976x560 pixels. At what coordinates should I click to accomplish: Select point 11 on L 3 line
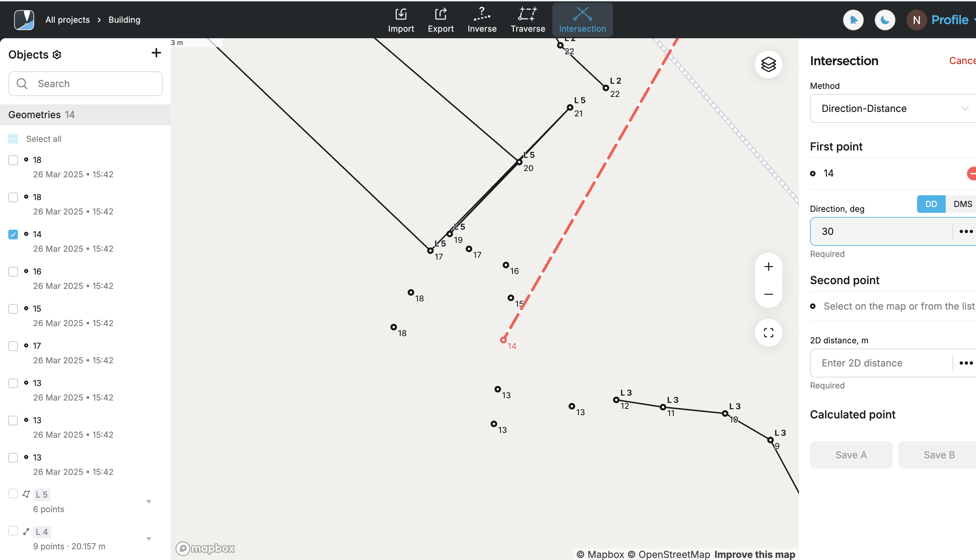coord(663,407)
